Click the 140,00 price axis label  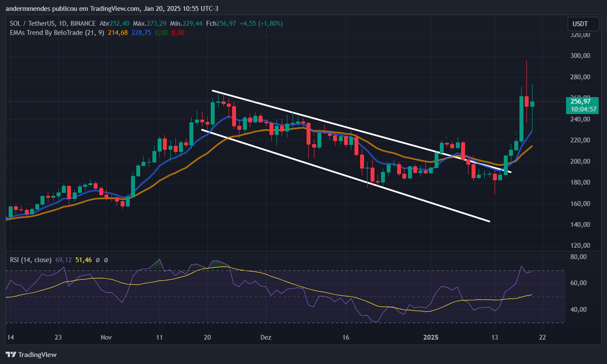(580, 225)
